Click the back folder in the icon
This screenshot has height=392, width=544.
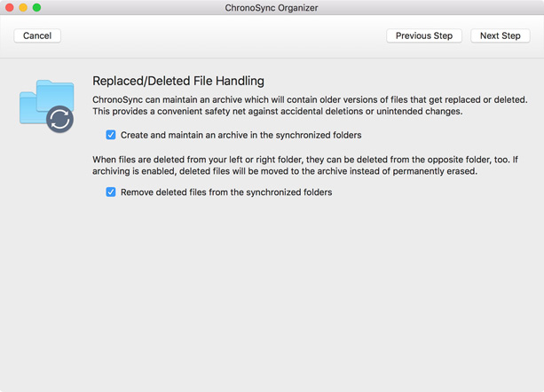point(56,93)
